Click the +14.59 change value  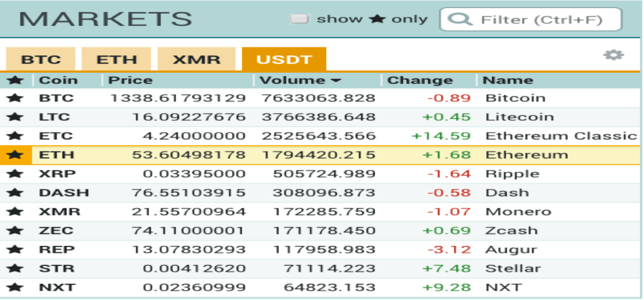[441, 136]
